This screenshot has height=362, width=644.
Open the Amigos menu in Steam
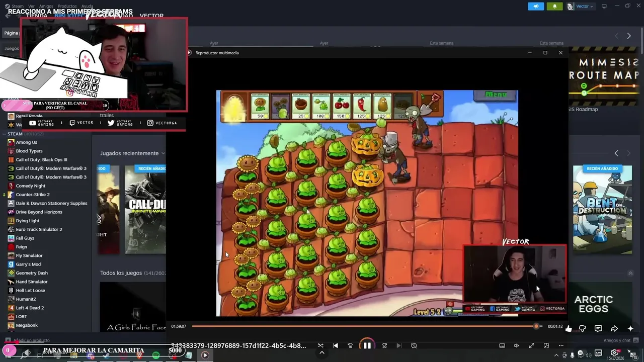(x=46, y=6)
